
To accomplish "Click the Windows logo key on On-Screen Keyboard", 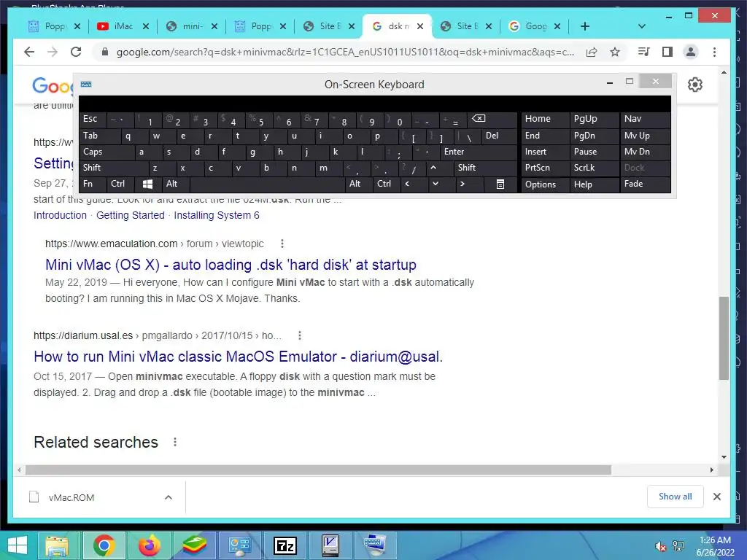I will click(x=147, y=184).
